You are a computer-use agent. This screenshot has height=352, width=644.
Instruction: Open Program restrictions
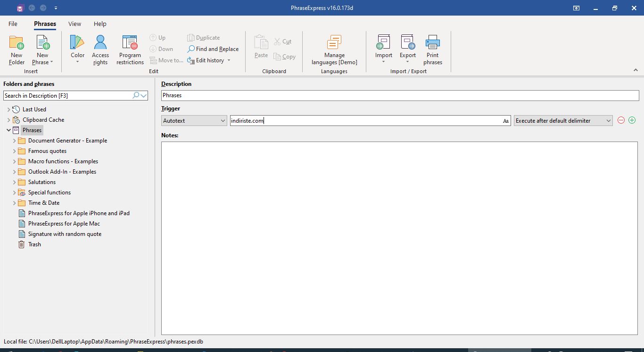(x=130, y=50)
